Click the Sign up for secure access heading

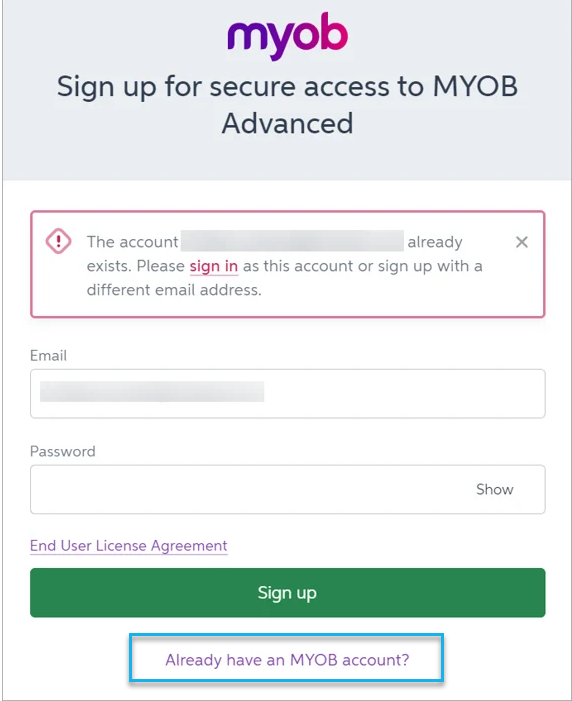[x=288, y=105]
